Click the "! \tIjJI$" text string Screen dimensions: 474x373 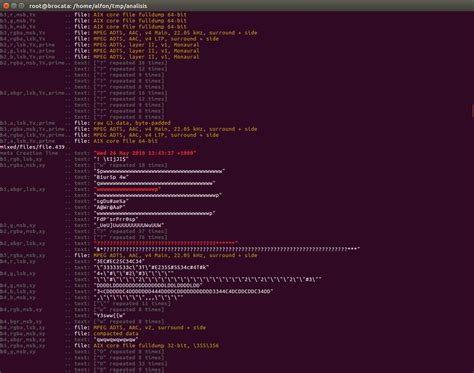(111, 159)
